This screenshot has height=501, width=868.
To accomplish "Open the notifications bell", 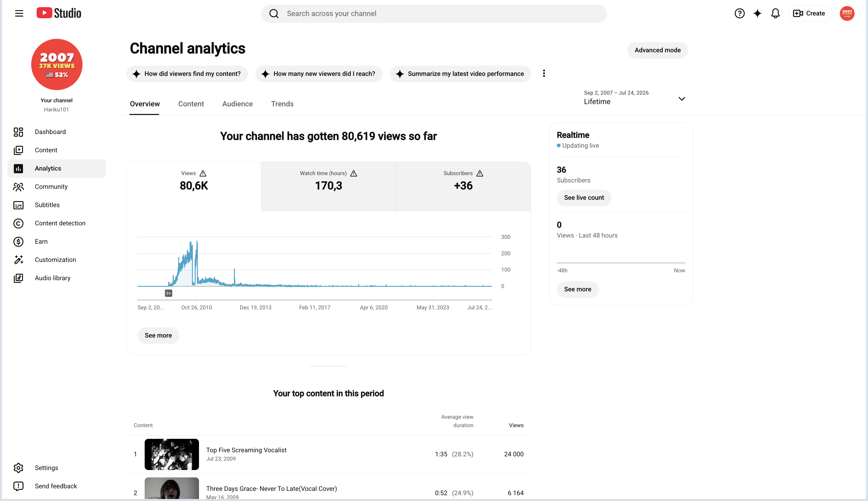I will (775, 13).
